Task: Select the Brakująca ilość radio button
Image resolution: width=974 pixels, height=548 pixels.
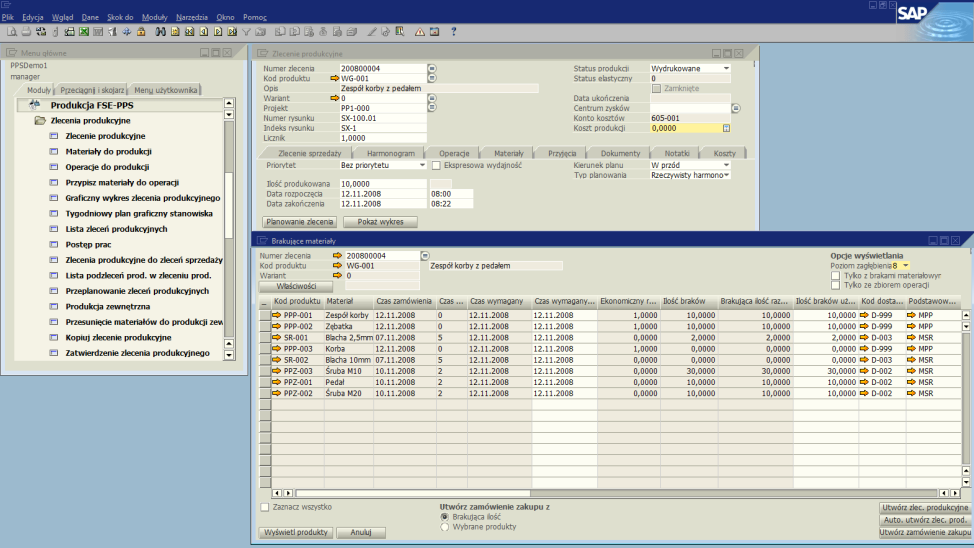Action: pos(444,517)
